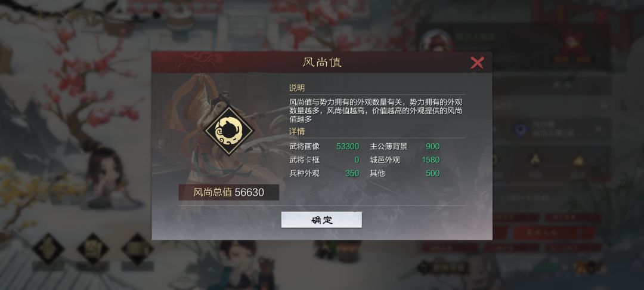Click the golden cloud emblem in the diamond

coord(229,130)
